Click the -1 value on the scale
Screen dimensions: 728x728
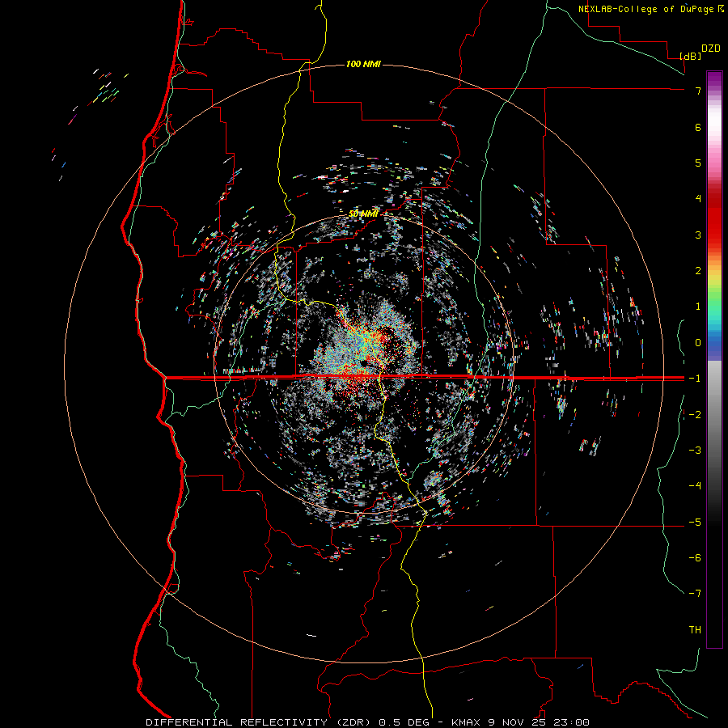695,379
